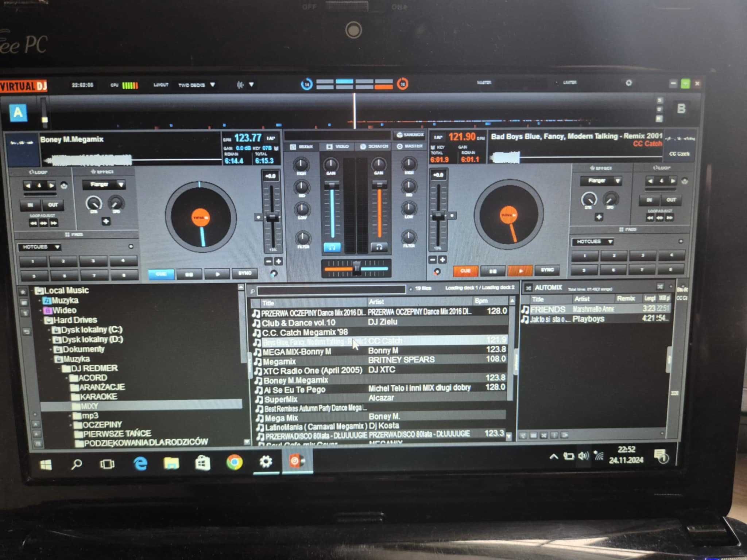Adjust deck A pitch slider
The image size is (747, 560).
pyautogui.click(x=272, y=218)
